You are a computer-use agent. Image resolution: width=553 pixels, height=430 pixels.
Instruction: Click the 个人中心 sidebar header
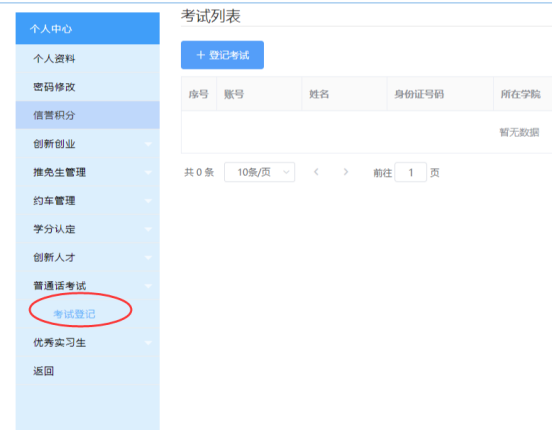87,29
